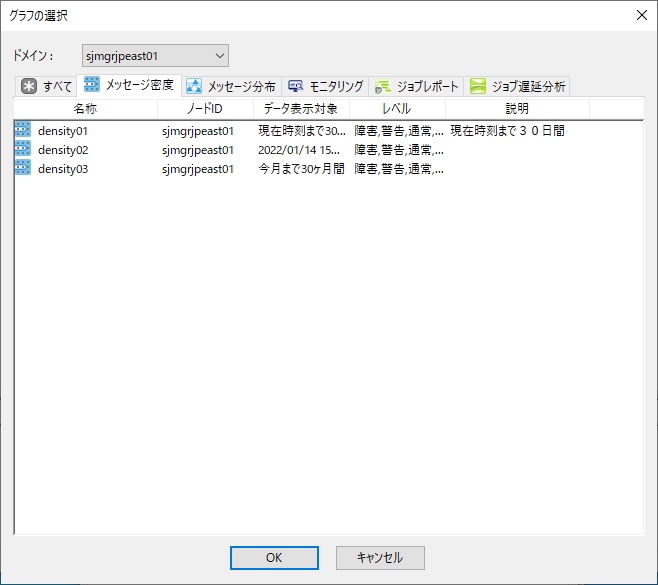Open the ドメイン dropdown sjmgrjpeast01
Image resolution: width=658 pixels, height=585 pixels.
click(155, 55)
